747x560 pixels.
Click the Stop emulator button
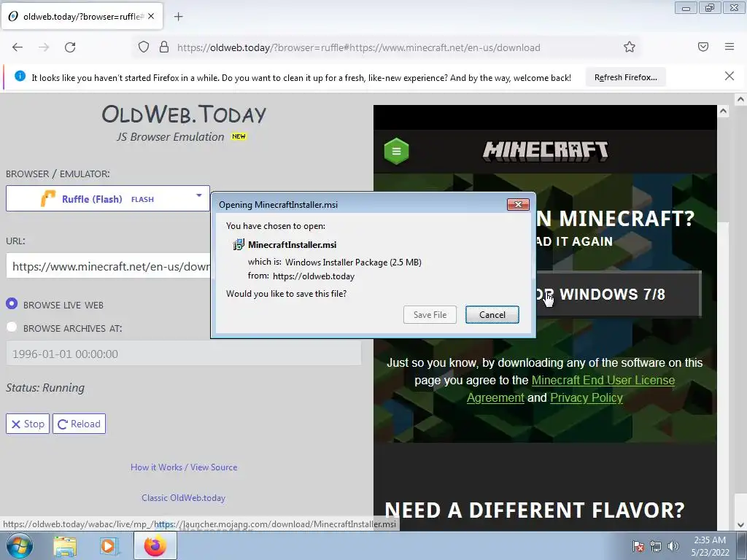coord(28,424)
